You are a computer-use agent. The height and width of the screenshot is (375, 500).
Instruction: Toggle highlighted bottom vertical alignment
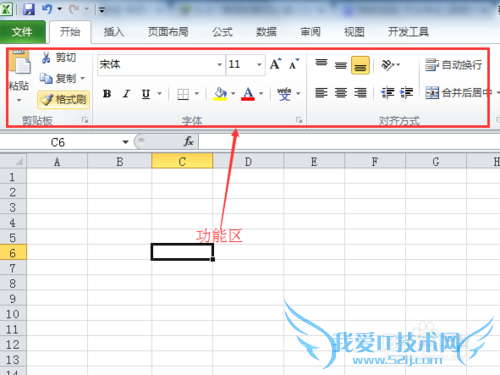point(360,65)
